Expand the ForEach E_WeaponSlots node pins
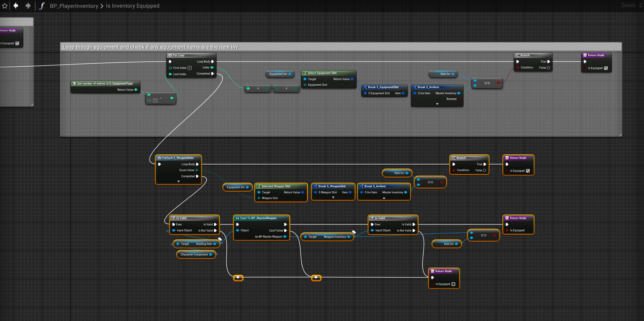The image size is (644, 321). coord(178,182)
